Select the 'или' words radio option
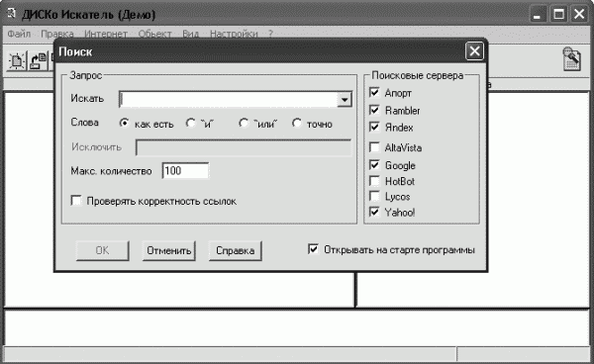The width and height of the screenshot is (594, 364). click(244, 123)
